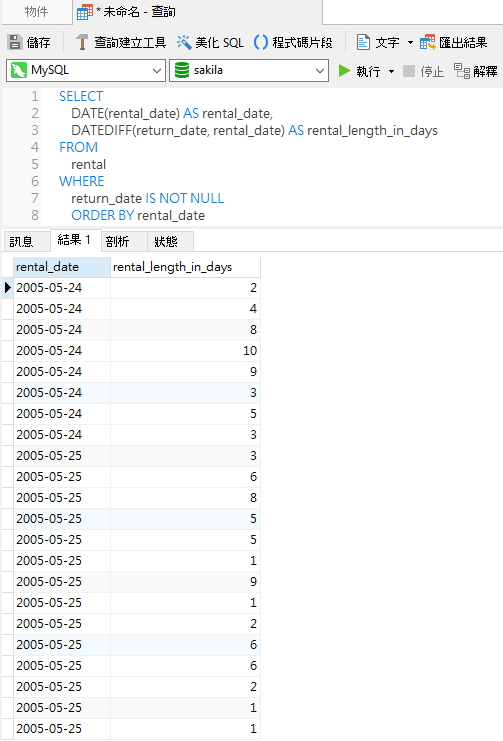
Task: Click 'IS NOT NULL' on line 7
Action: (x=185, y=198)
